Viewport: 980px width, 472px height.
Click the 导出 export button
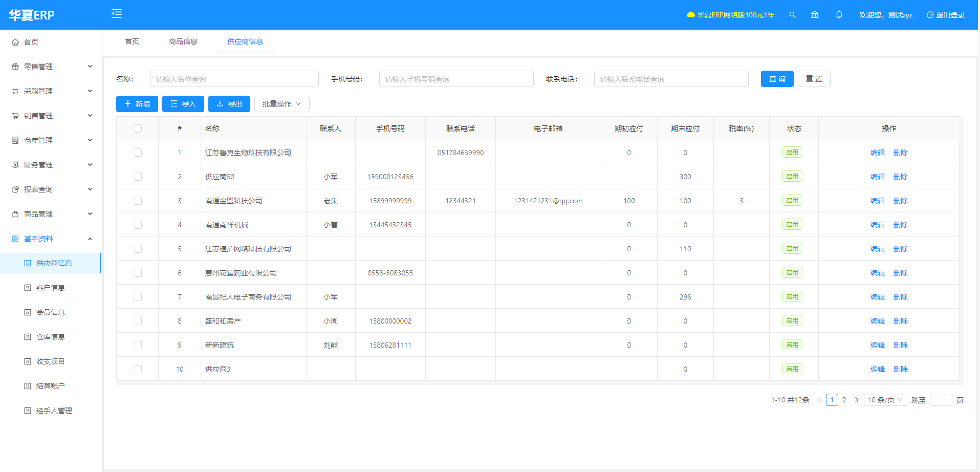[x=229, y=104]
